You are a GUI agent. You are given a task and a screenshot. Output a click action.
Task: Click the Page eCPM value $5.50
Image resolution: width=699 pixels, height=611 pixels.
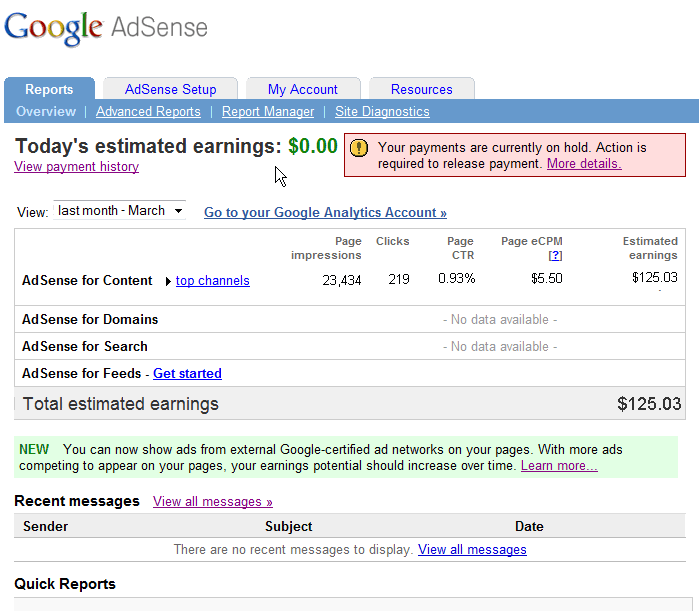tap(547, 279)
